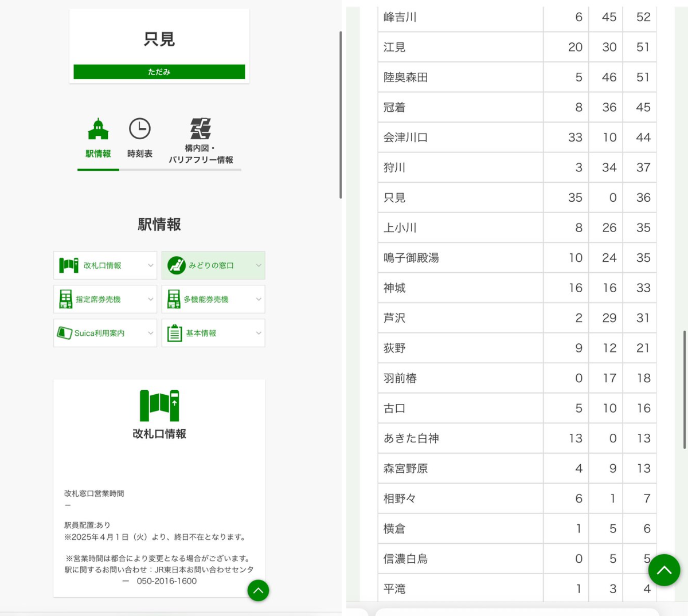Click the 改札窓口営業時間 label
Image resolution: width=688 pixels, height=616 pixels.
94,493
